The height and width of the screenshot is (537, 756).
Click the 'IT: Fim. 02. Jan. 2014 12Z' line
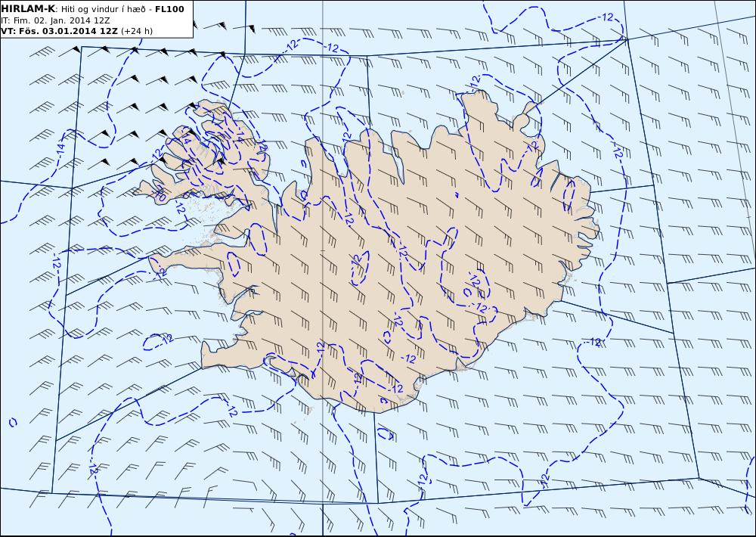(55, 20)
